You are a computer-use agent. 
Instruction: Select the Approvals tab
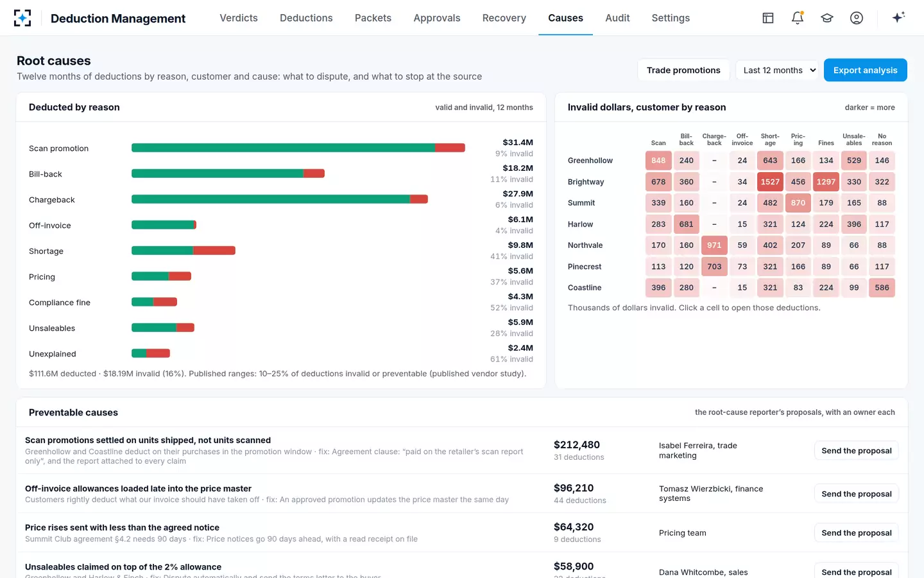click(437, 18)
